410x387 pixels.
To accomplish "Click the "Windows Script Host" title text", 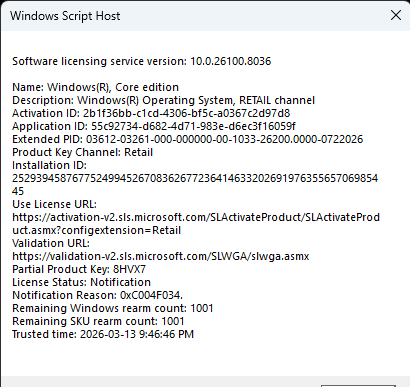I will pyautogui.click(x=65, y=16).
